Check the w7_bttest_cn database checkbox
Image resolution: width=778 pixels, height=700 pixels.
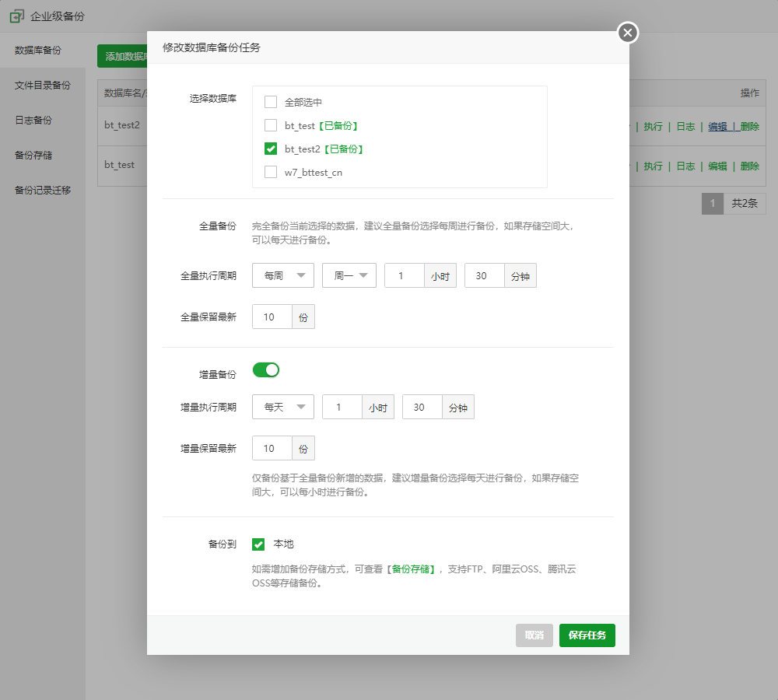click(271, 172)
